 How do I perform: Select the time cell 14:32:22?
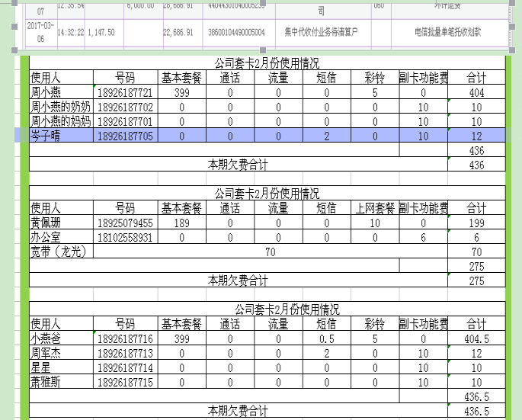(71, 33)
